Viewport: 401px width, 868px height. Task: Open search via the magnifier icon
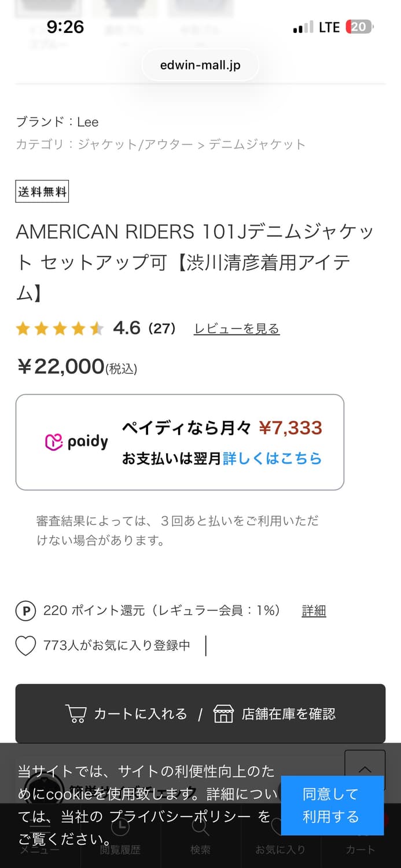point(200,830)
